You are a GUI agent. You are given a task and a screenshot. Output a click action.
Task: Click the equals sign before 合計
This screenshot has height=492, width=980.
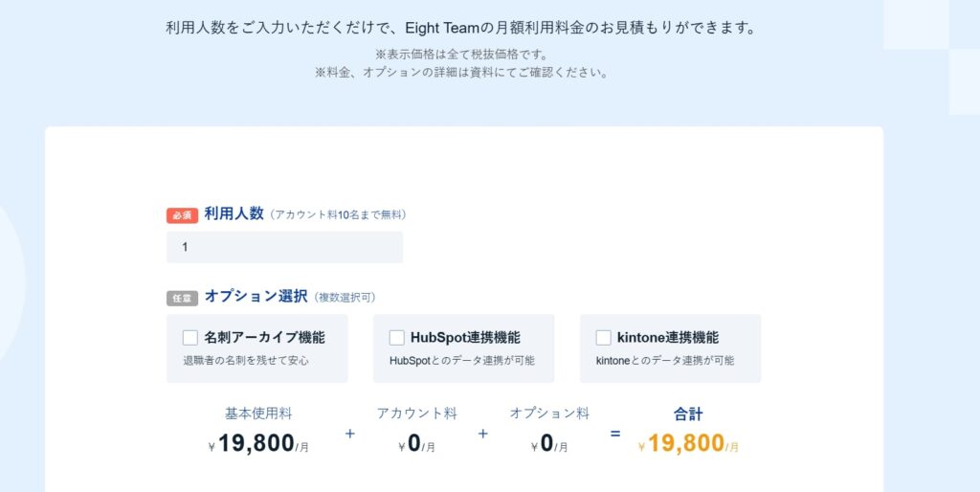click(615, 434)
